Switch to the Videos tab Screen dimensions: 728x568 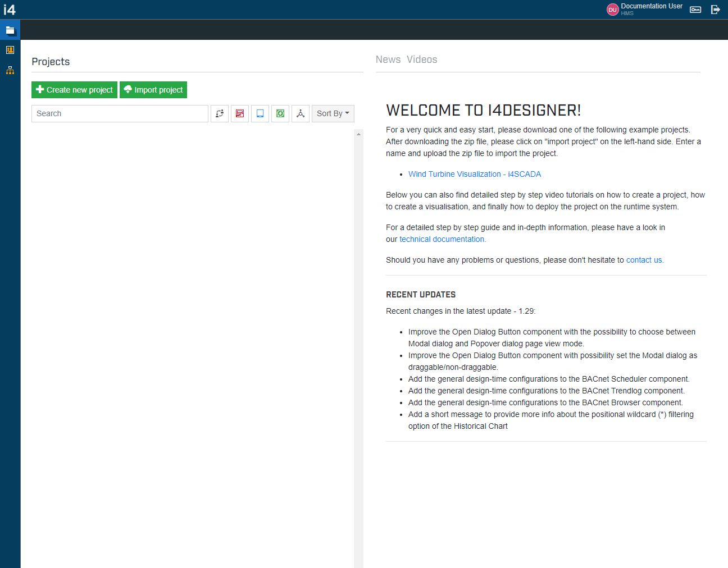coord(422,59)
